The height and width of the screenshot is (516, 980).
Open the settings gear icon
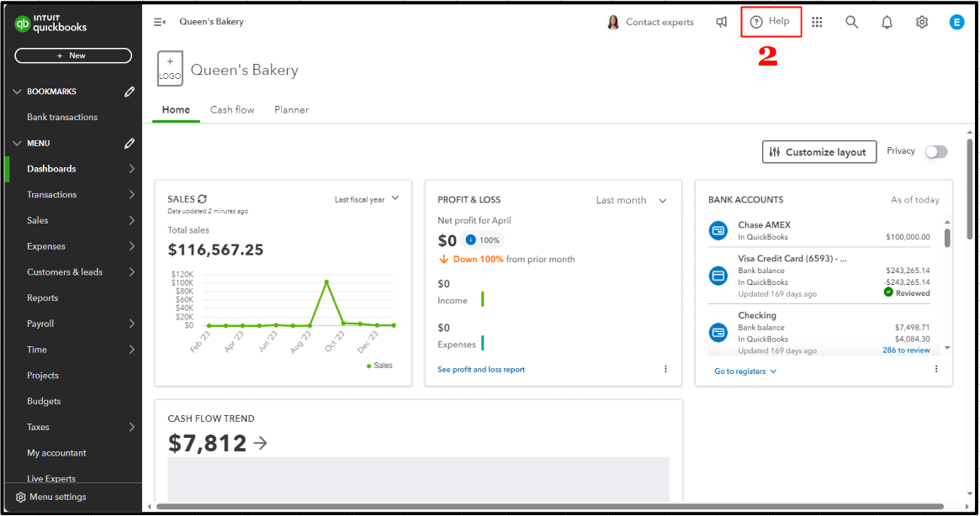coord(922,22)
